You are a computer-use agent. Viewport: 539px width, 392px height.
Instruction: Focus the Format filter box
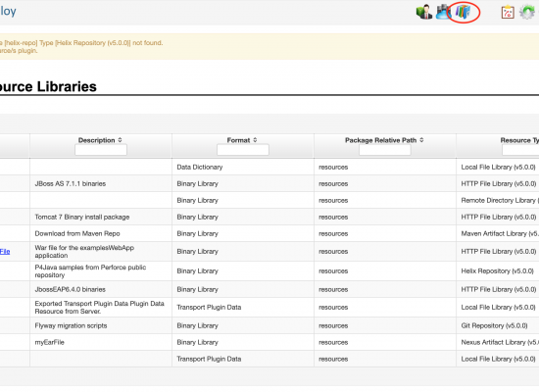(x=243, y=150)
